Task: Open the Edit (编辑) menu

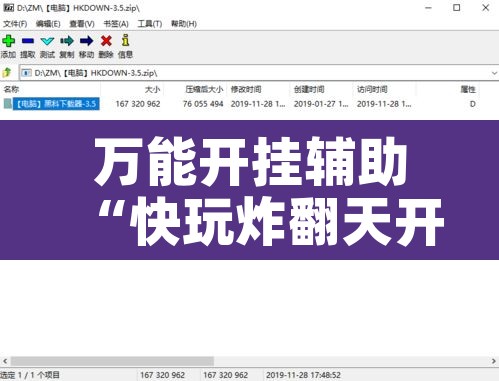Action: (48, 24)
